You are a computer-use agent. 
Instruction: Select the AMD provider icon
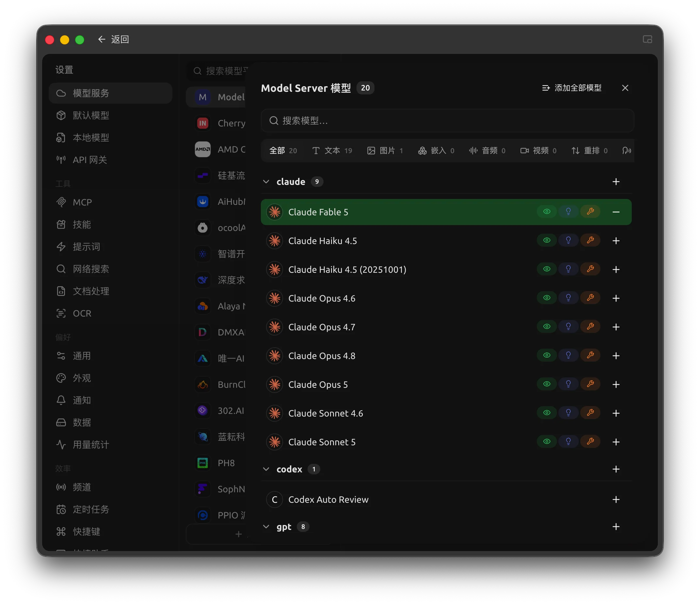tap(202, 149)
